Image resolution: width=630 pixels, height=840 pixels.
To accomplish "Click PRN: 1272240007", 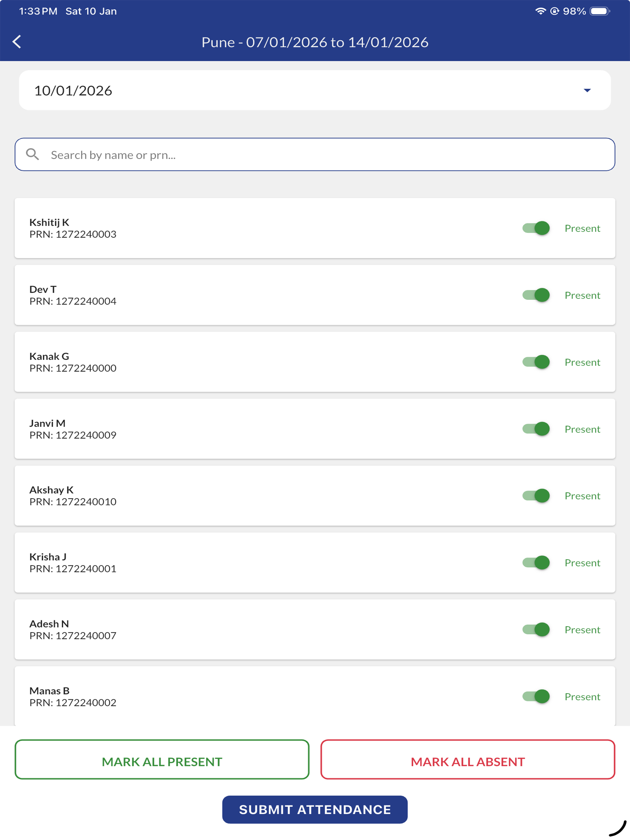I will [x=73, y=635].
